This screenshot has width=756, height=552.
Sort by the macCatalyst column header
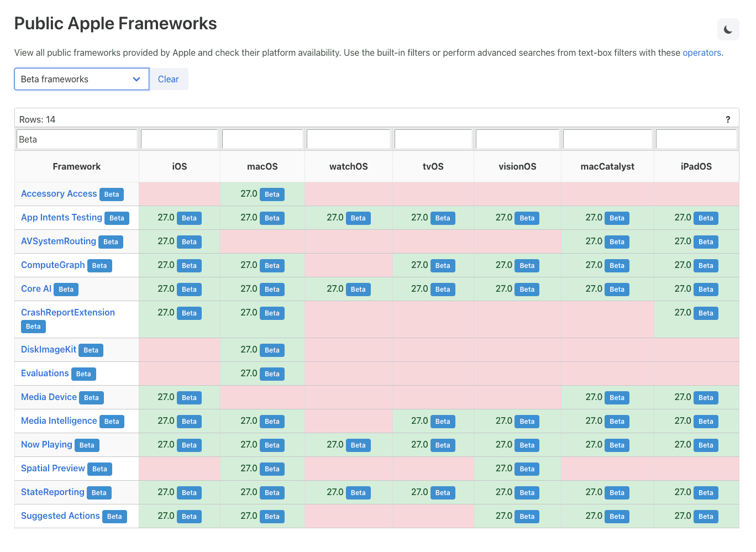click(x=608, y=166)
